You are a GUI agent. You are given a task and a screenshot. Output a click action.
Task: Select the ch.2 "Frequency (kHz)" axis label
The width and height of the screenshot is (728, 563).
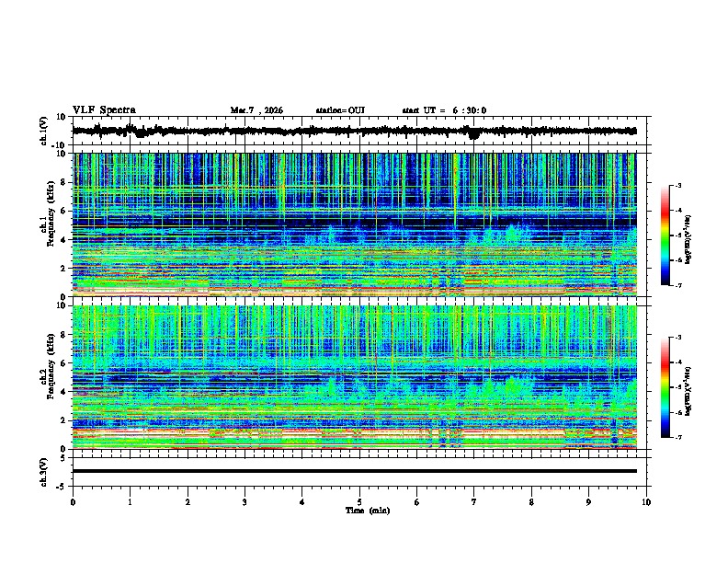pyautogui.click(x=51, y=366)
